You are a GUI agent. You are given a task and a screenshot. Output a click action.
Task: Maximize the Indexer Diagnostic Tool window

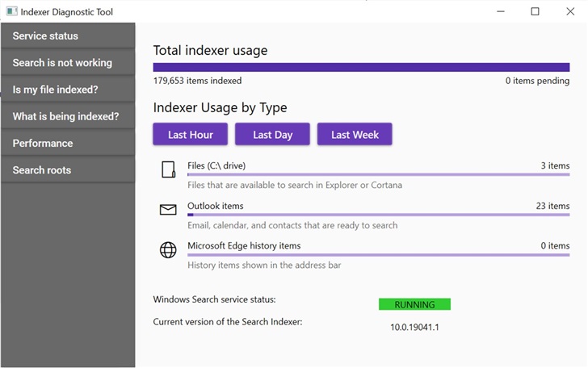point(535,11)
